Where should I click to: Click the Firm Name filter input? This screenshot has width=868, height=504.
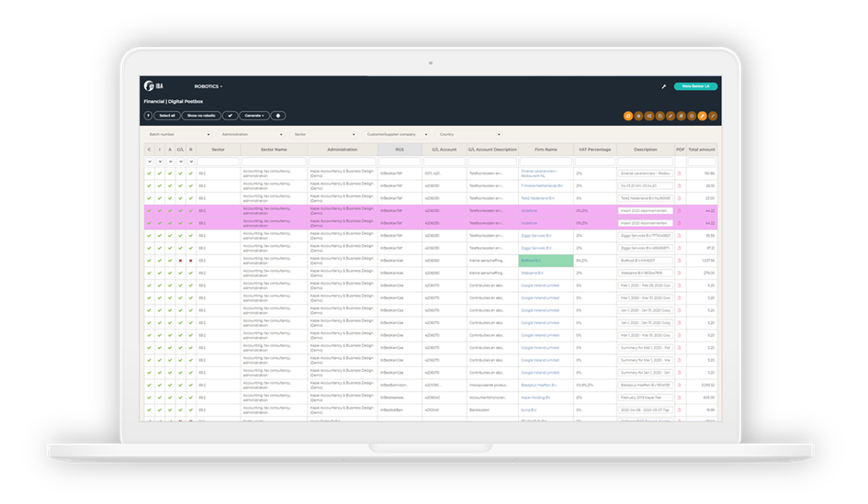[x=546, y=162]
